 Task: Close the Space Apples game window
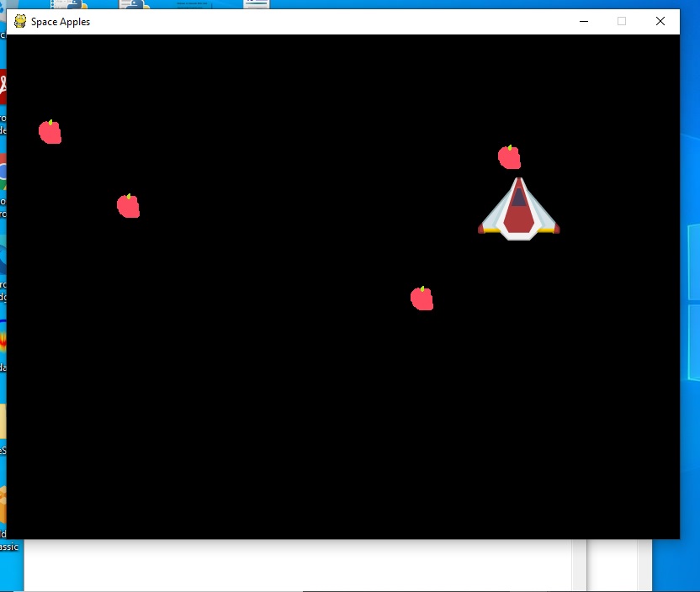tap(660, 21)
